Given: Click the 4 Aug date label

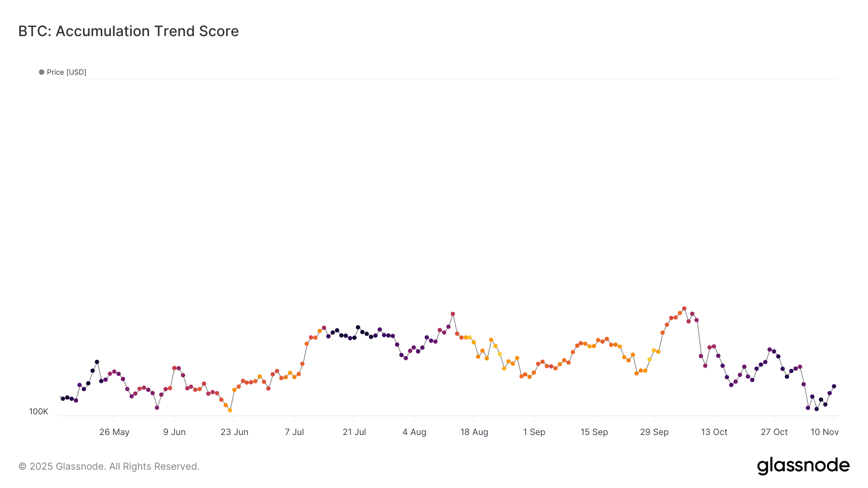Looking at the screenshot, I should [414, 432].
